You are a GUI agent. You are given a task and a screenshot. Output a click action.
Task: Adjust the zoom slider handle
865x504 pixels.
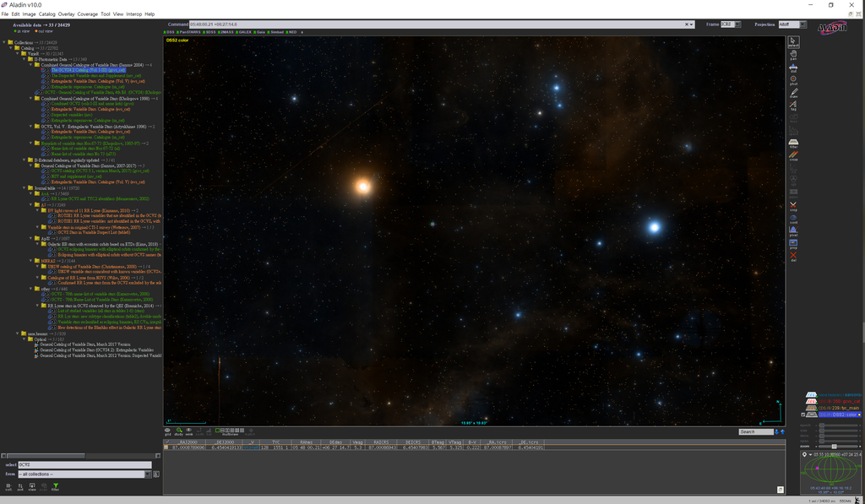(834, 446)
